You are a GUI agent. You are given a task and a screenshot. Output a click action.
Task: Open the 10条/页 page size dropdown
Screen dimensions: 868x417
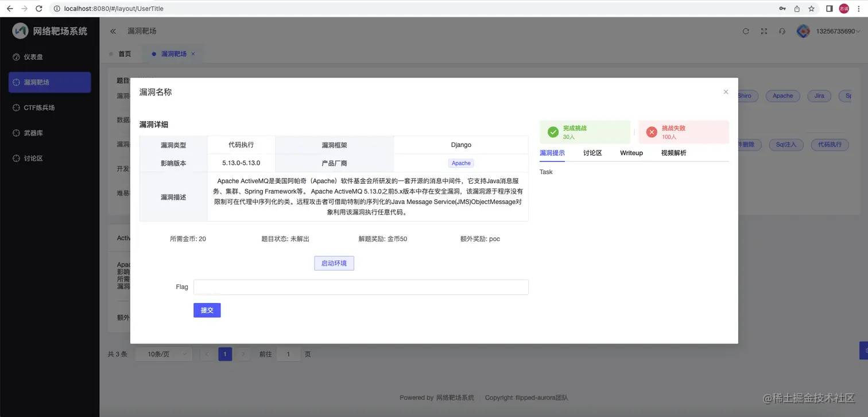pyautogui.click(x=163, y=354)
